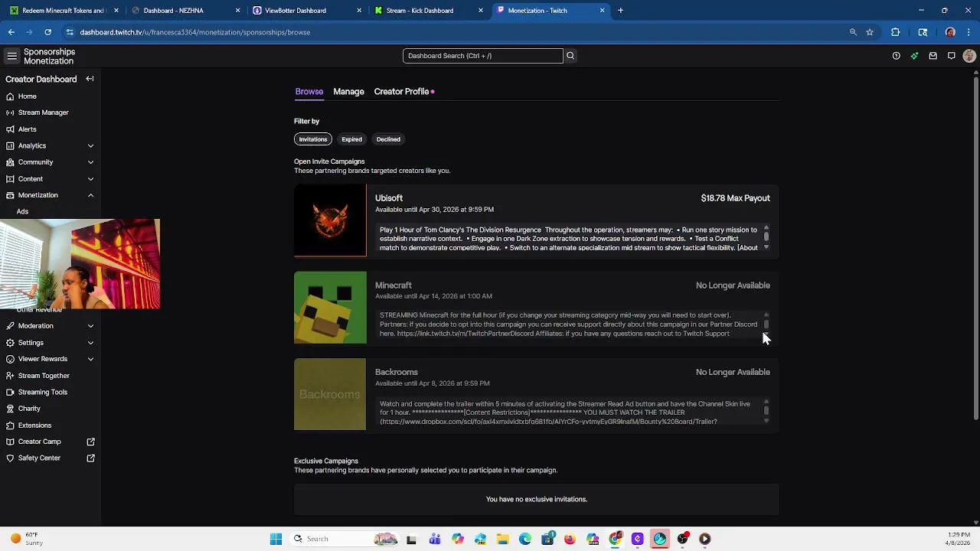The height and width of the screenshot is (551, 980).
Task: Switch to the Creator Profile tab
Action: 401,92
